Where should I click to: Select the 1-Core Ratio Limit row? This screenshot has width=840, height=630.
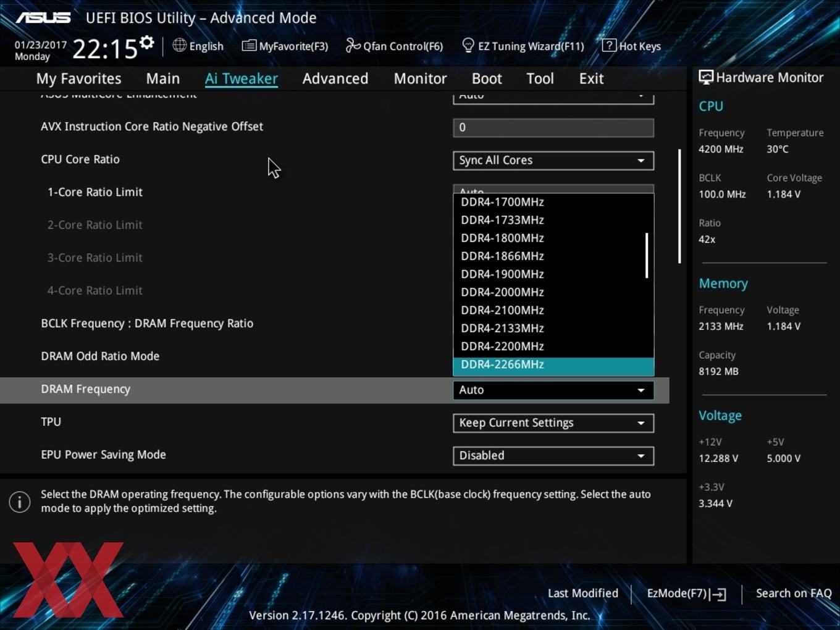(x=94, y=192)
